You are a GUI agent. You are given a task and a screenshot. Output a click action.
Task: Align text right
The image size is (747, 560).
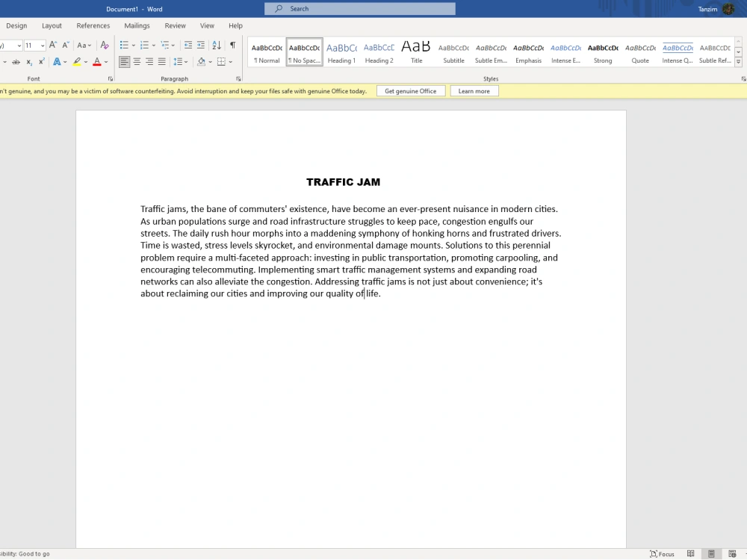click(x=149, y=62)
